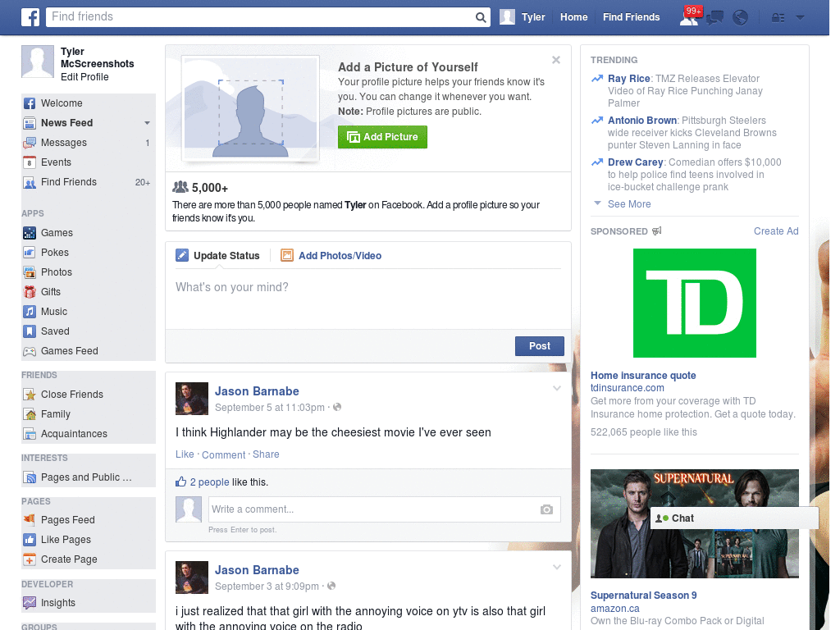This screenshot has height=630, width=840.
Task: Open the notifications globe icon
Action: (x=741, y=18)
